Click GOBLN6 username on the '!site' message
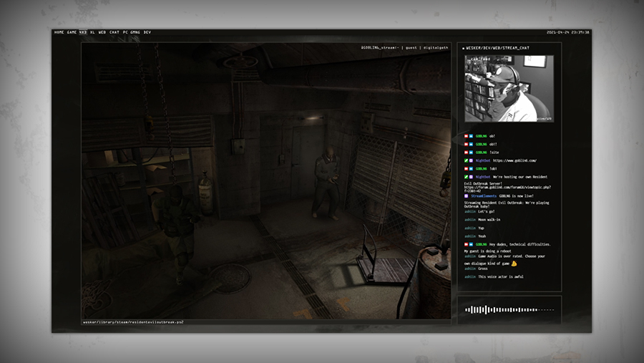 (482, 153)
